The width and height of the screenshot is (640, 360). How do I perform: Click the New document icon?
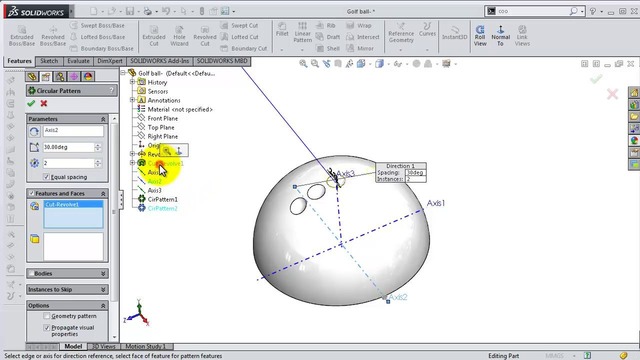tap(93, 11)
